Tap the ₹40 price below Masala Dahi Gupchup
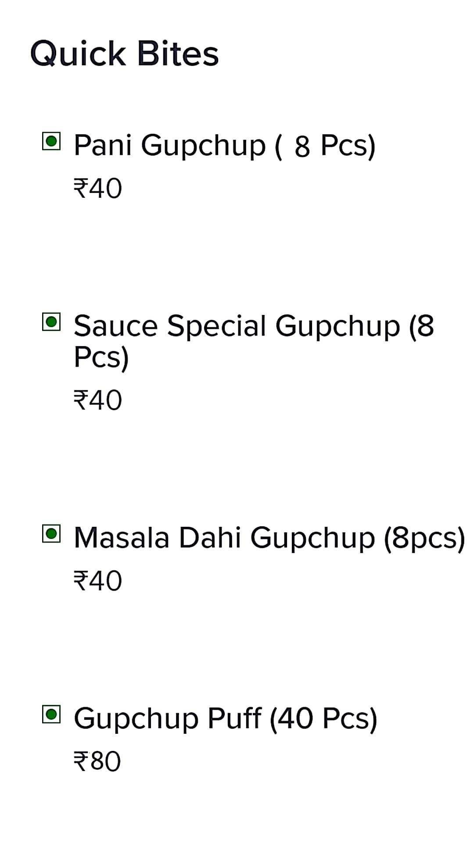The height and width of the screenshot is (868, 474). [97, 581]
